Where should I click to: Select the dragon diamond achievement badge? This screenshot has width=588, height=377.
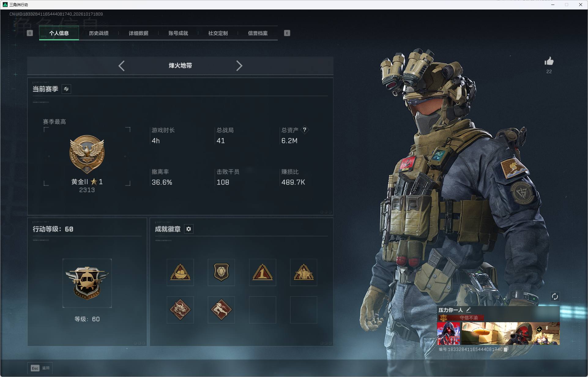(180, 310)
